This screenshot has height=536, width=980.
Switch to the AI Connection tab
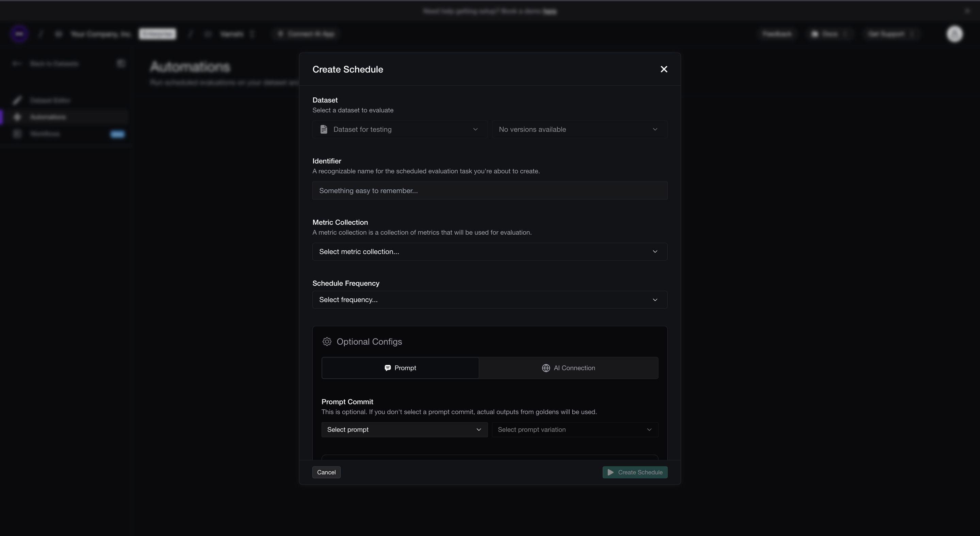[568, 368]
